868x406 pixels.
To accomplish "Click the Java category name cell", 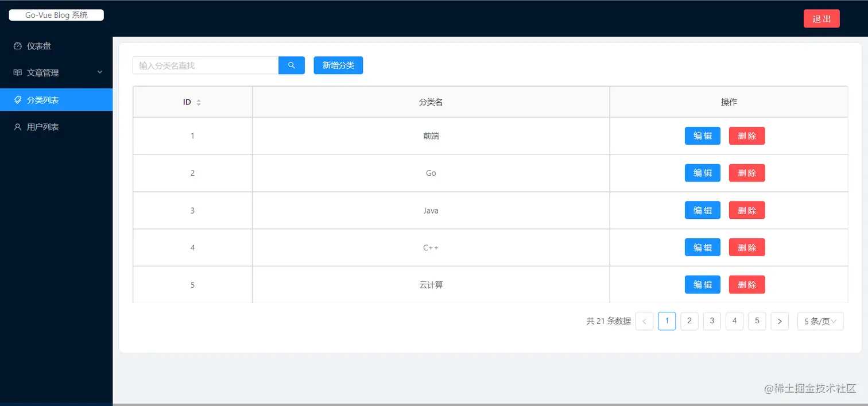I will tap(431, 210).
